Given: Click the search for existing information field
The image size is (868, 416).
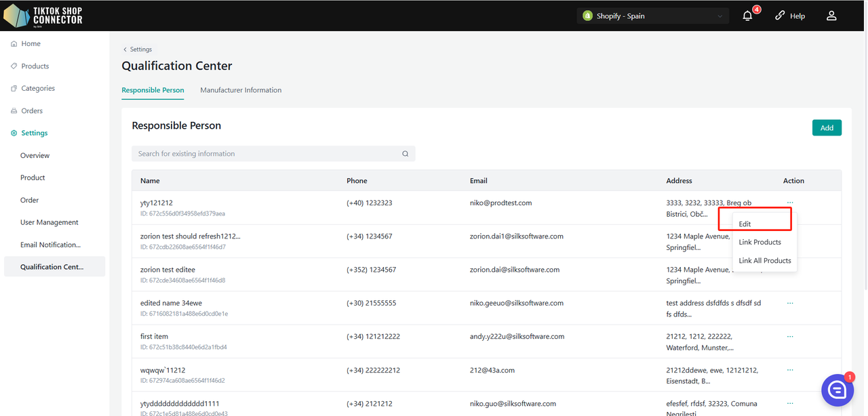Looking at the screenshot, I should (268, 154).
